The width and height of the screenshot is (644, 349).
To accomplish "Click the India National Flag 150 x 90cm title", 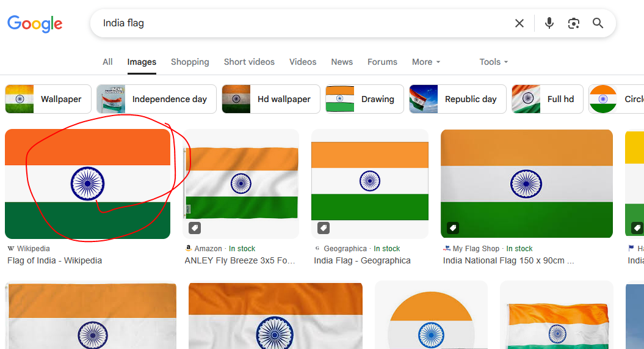I will pos(508,260).
